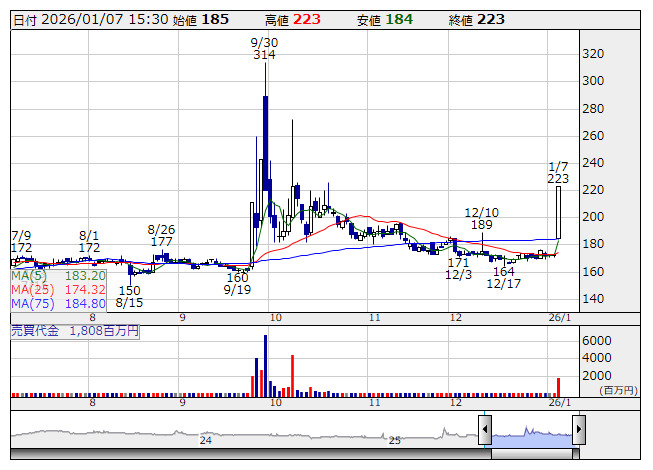
Task: Click the 終値 223 closing price header
Action: (x=476, y=19)
